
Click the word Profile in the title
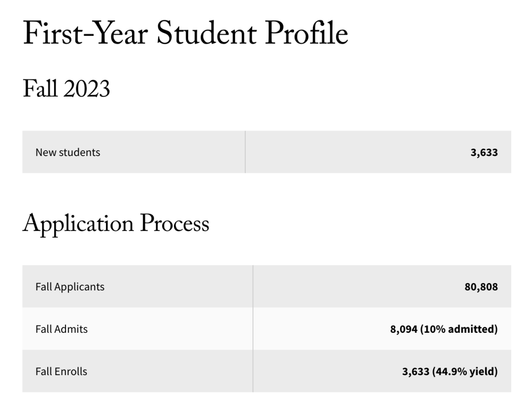[x=306, y=33]
